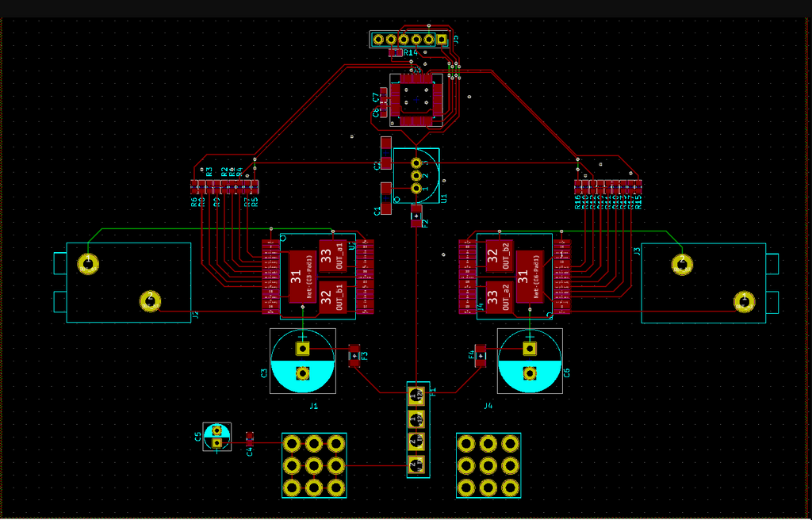Screen dimensions: 812x520
Task: Click pad 1 of right connector J3
Action: (744, 301)
